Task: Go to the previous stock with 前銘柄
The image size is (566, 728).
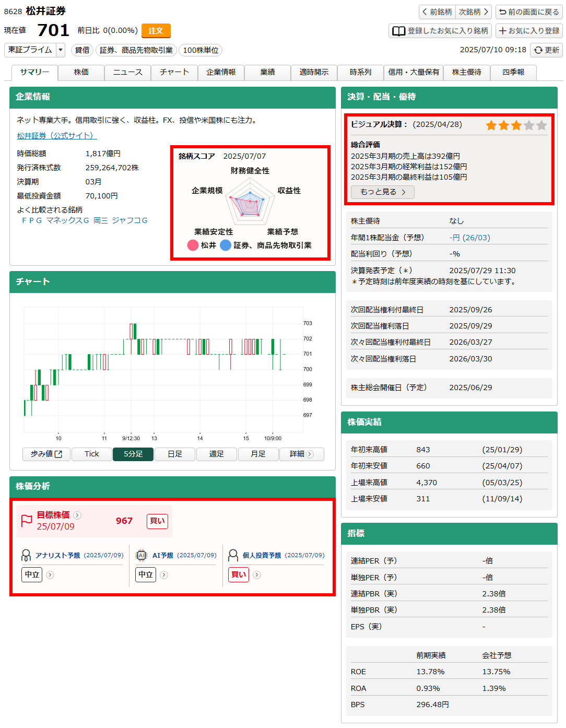Action: click(438, 12)
